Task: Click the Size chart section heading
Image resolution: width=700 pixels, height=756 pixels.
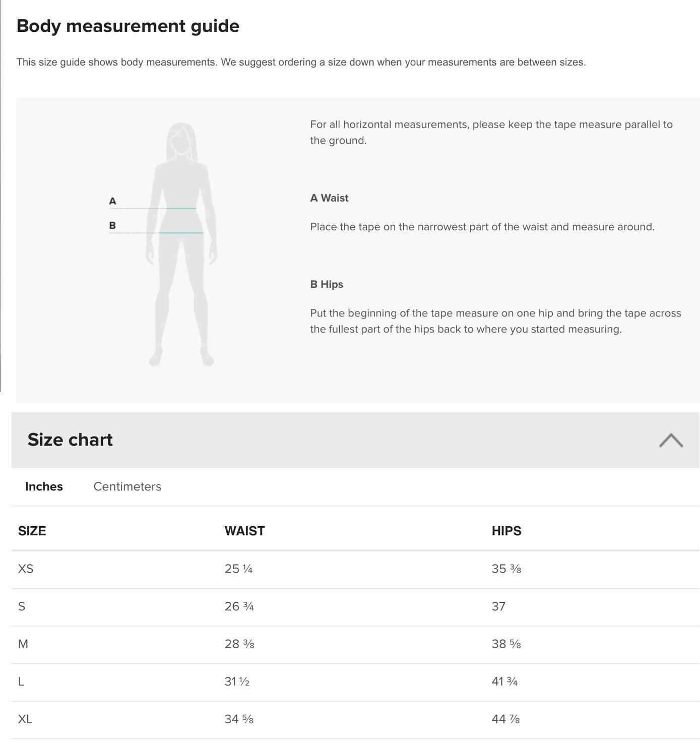Action: coord(70,440)
